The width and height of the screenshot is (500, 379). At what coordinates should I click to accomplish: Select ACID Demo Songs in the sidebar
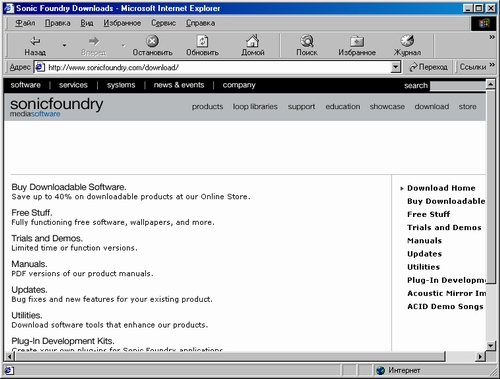pos(445,307)
